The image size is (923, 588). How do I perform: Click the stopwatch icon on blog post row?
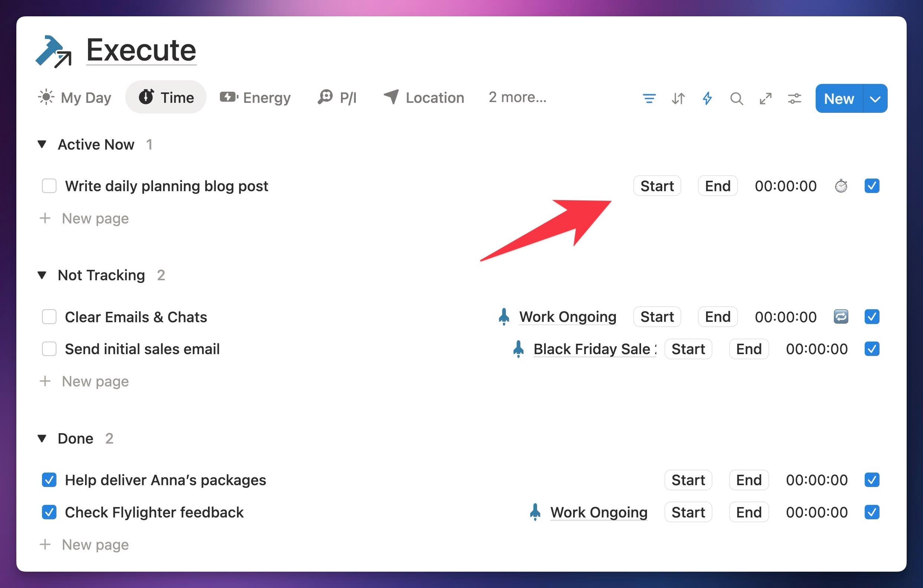click(x=841, y=186)
